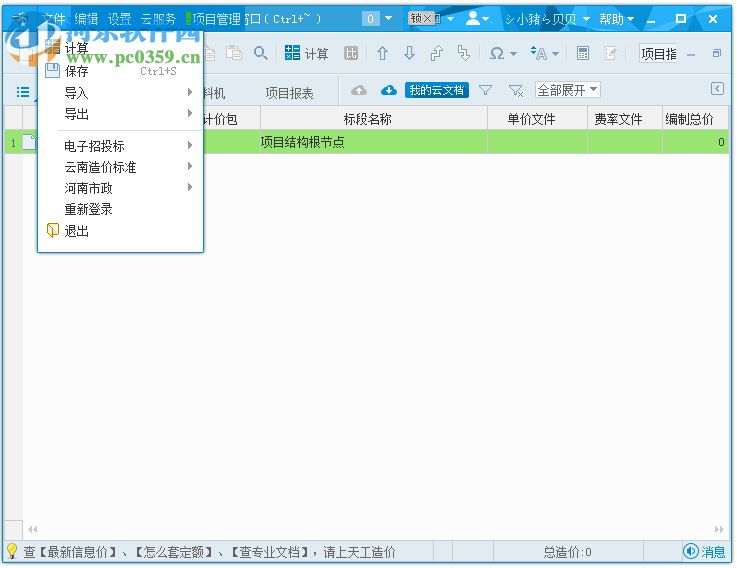Screen dimensions: 737x568
Task: Click the user account icon
Action: (474, 18)
